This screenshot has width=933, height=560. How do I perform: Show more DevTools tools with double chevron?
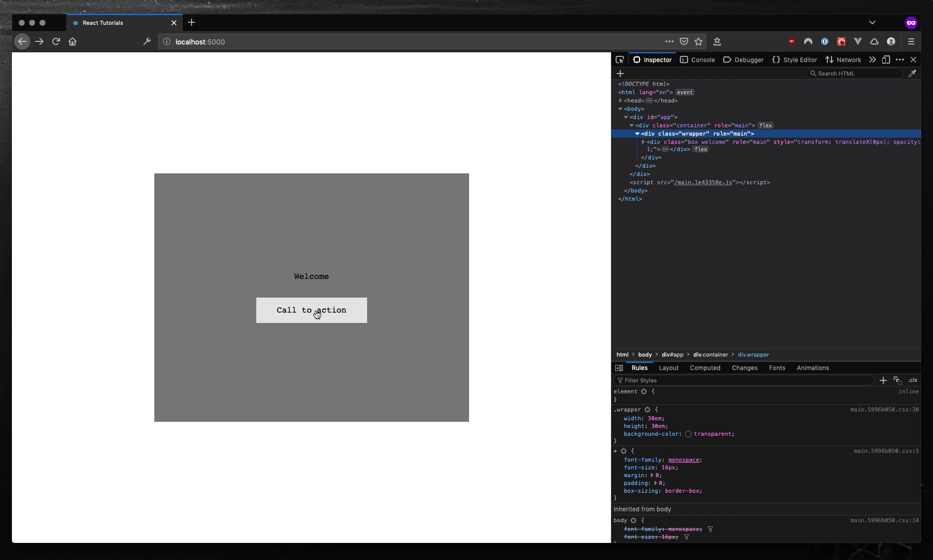872,60
